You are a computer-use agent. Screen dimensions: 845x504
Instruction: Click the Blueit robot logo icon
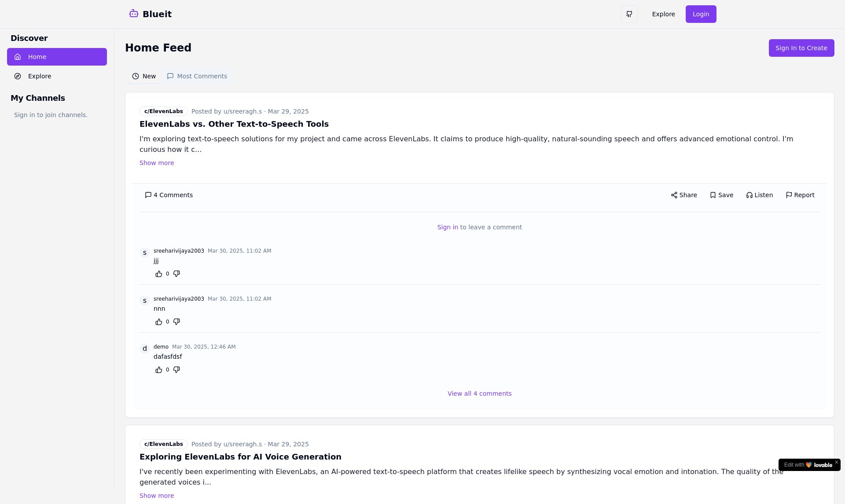click(134, 14)
